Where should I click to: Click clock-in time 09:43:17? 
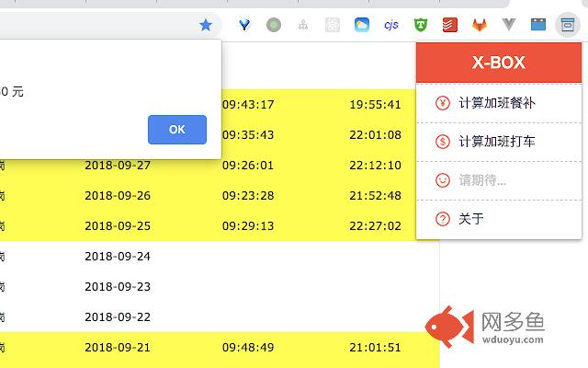(x=248, y=104)
